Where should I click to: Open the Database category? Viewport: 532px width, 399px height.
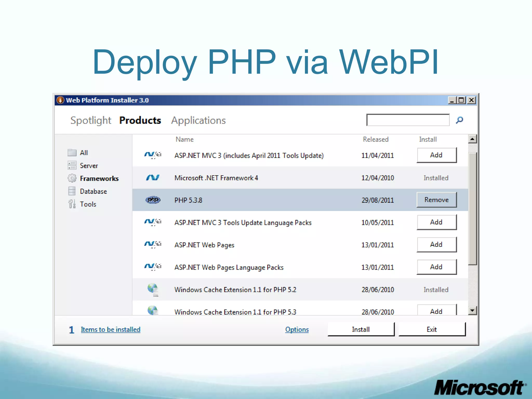point(93,191)
